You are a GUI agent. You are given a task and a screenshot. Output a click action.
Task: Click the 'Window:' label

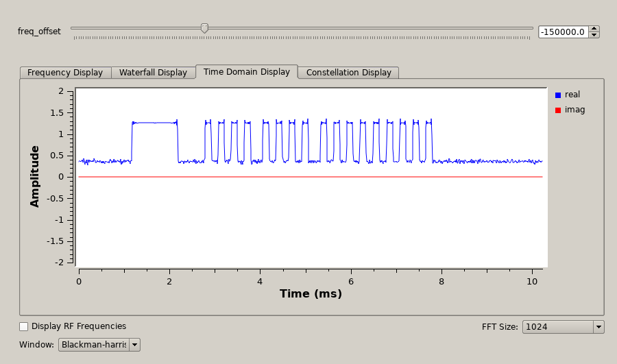coord(36,345)
